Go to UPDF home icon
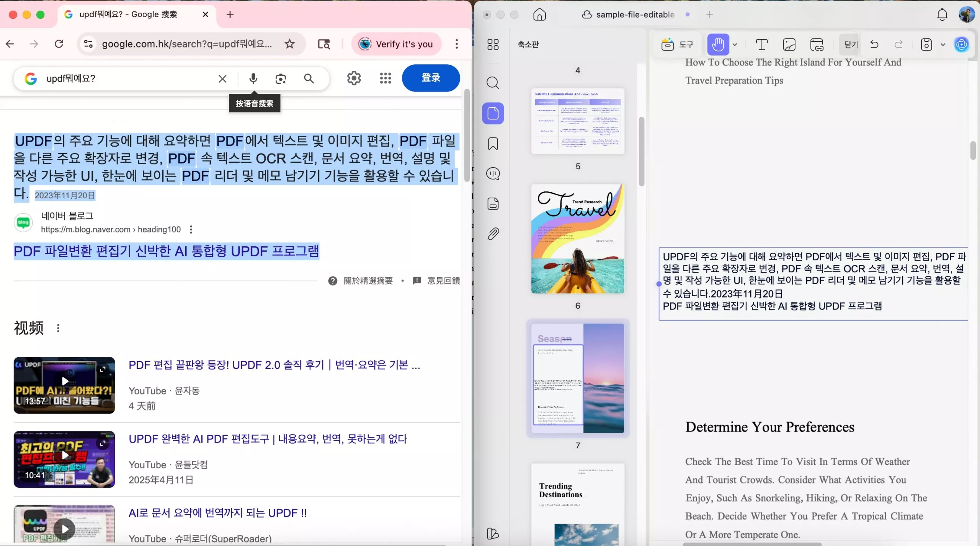The image size is (980, 546). click(x=539, y=15)
